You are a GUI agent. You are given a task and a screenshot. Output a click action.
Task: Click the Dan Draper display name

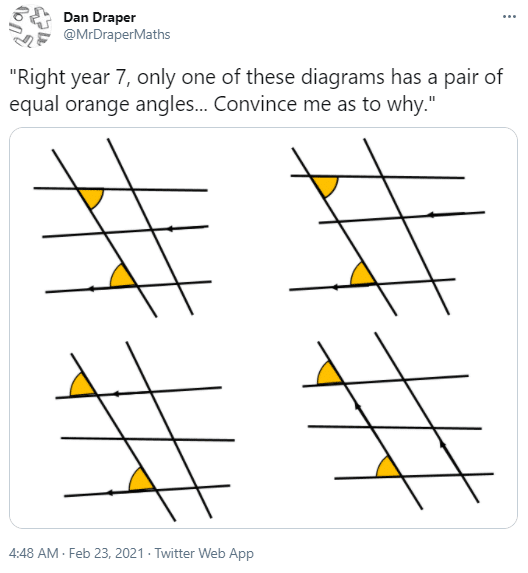tap(99, 17)
